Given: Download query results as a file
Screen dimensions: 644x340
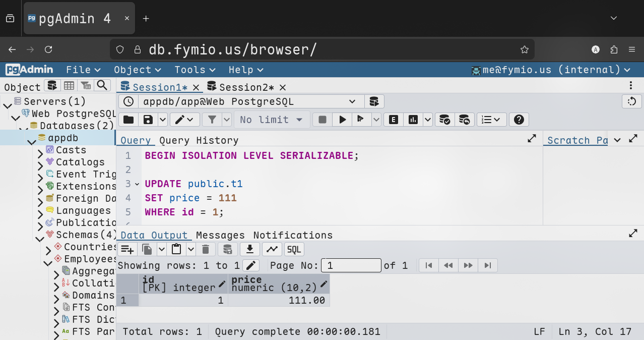Looking at the screenshot, I should tap(250, 249).
